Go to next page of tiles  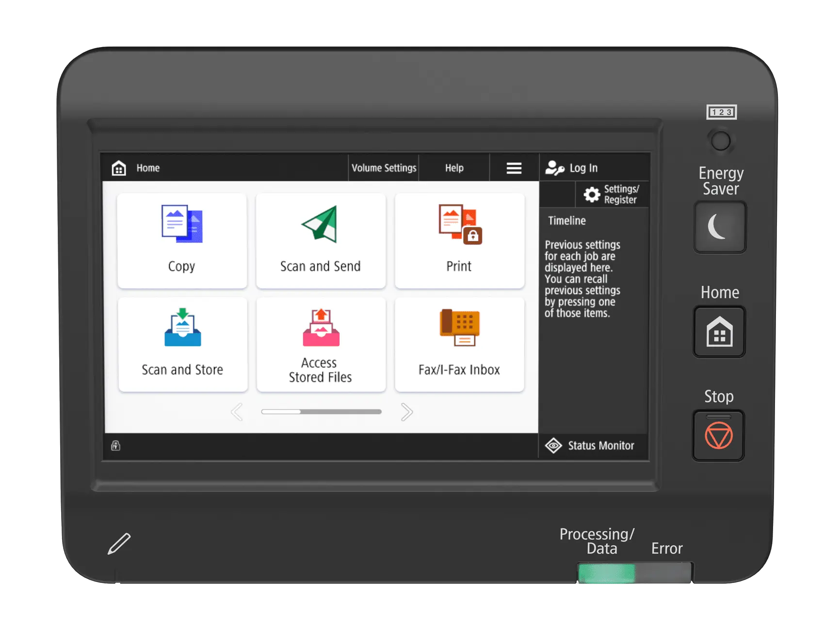click(406, 412)
